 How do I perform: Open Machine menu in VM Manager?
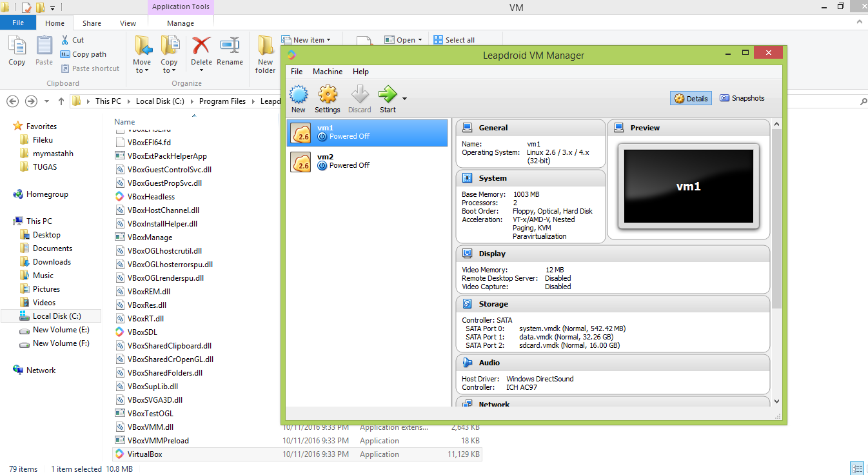328,72
